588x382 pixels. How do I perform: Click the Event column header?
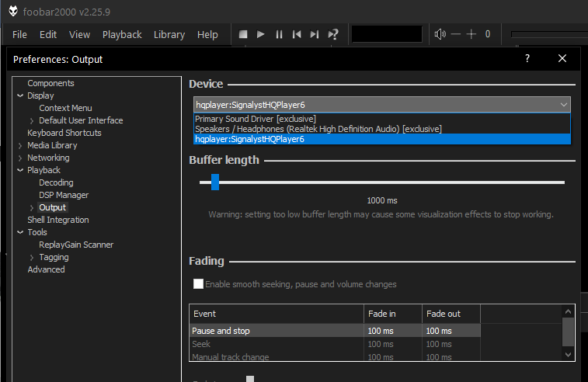[x=277, y=314]
